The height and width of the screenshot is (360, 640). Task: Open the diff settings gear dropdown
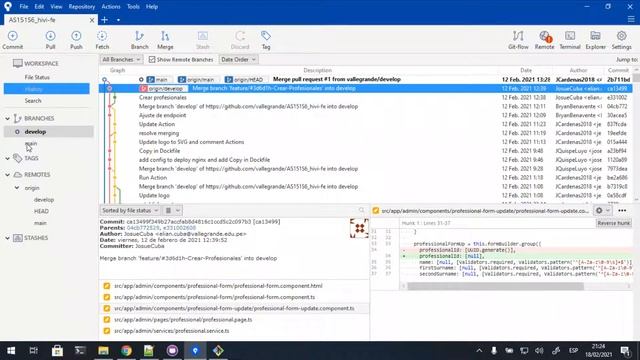[x=602, y=211]
